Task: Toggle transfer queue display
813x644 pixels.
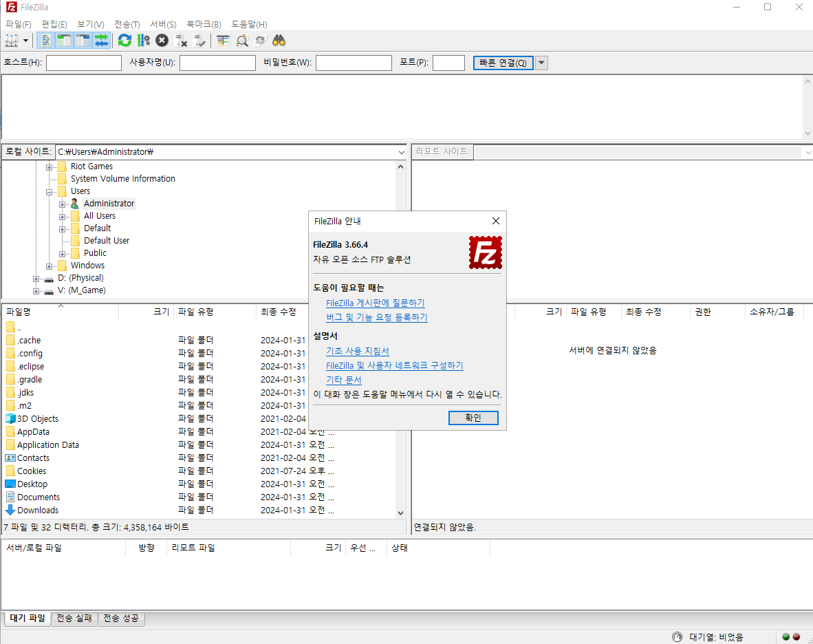Action: click(x=102, y=41)
